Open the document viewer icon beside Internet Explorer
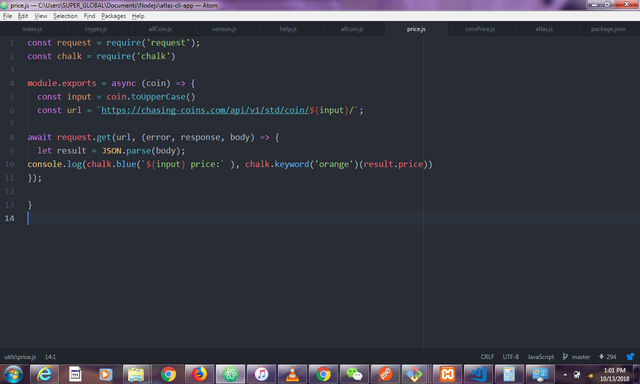This screenshot has width=640, height=384. point(75,374)
